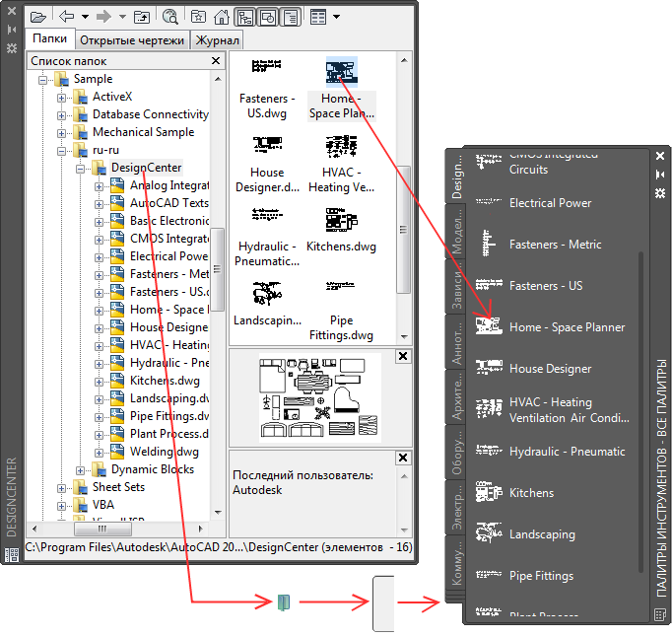The image size is (672, 637).
Task: Toggle auto-hide on DesignCenter palette
Action: 12,30
